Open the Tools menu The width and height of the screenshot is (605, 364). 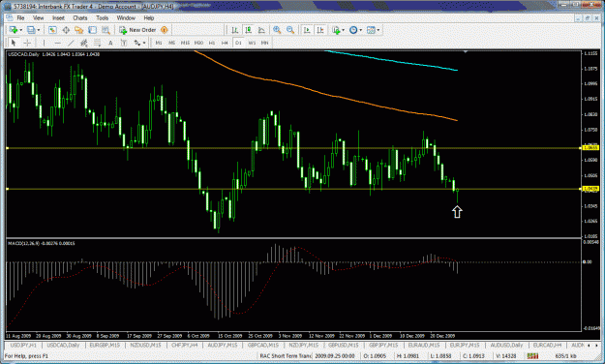click(x=103, y=17)
